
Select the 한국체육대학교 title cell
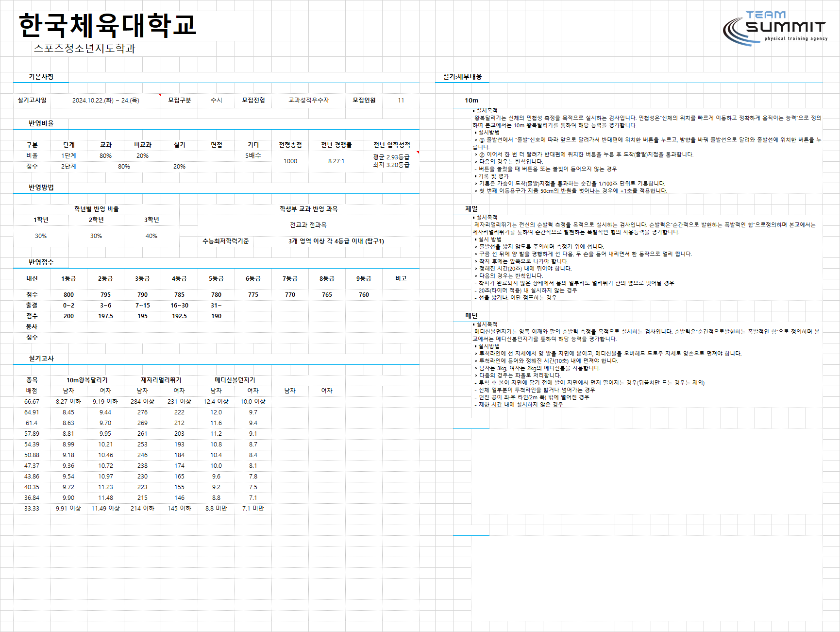(107, 25)
